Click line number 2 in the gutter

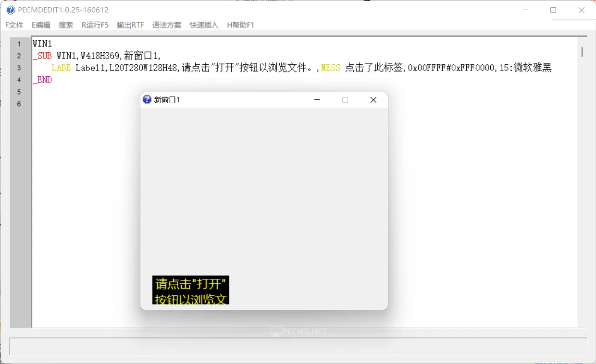coord(19,56)
